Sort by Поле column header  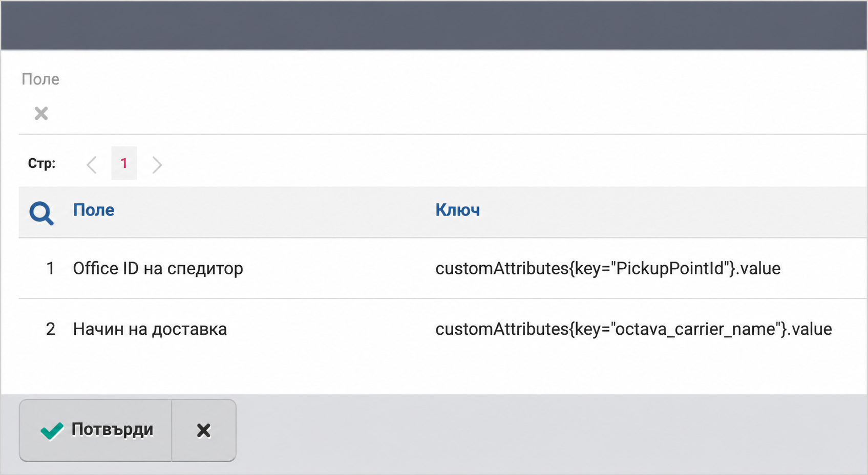[94, 210]
